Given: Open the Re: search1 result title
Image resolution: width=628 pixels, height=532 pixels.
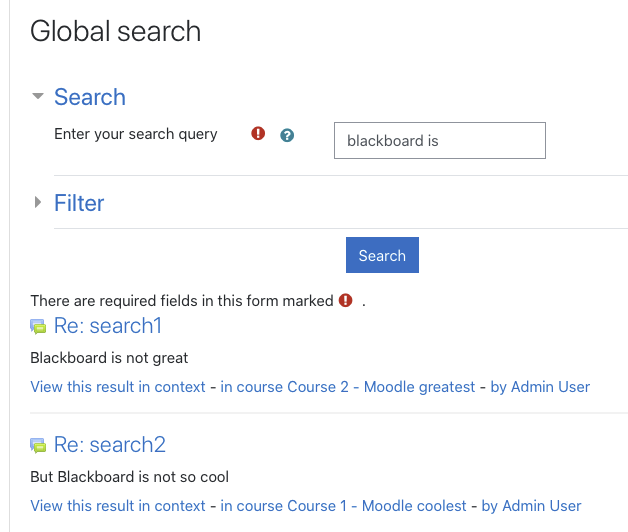Looking at the screenshot, I should (x=108, y=325).
